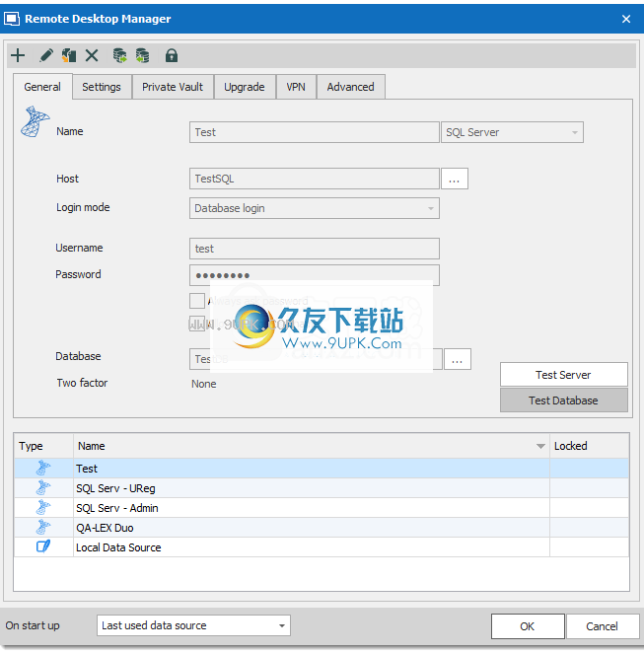Click the Local Data Source type icon
Viewport: 644px width, 654px height.
point(43,546)
